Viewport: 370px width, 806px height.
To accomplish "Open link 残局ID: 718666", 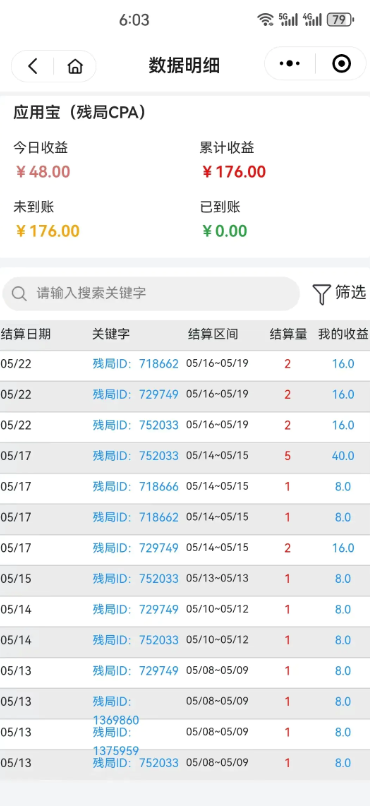I will [x=136, y=486].
